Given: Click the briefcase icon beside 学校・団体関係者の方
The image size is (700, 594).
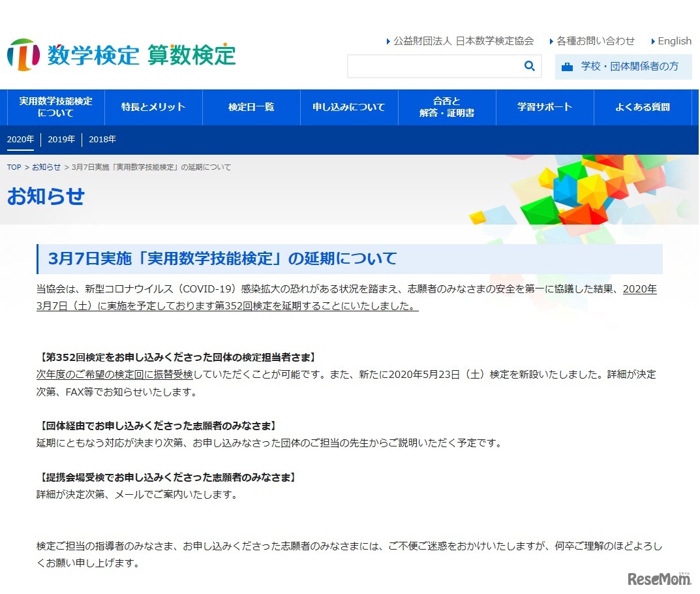Looking at the screenshot, I should click(x=566, y=67).
